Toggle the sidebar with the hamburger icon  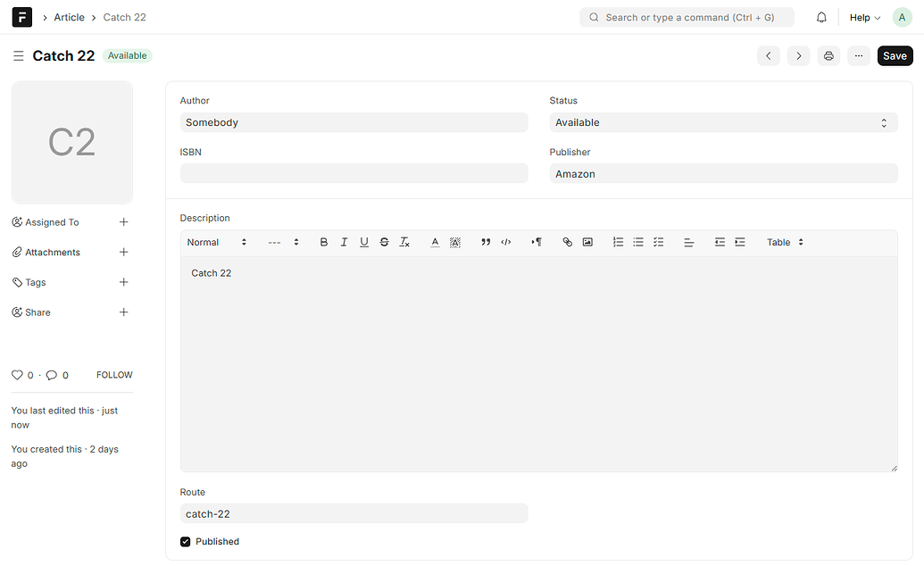pyautogui.click(x=18, y=55)
